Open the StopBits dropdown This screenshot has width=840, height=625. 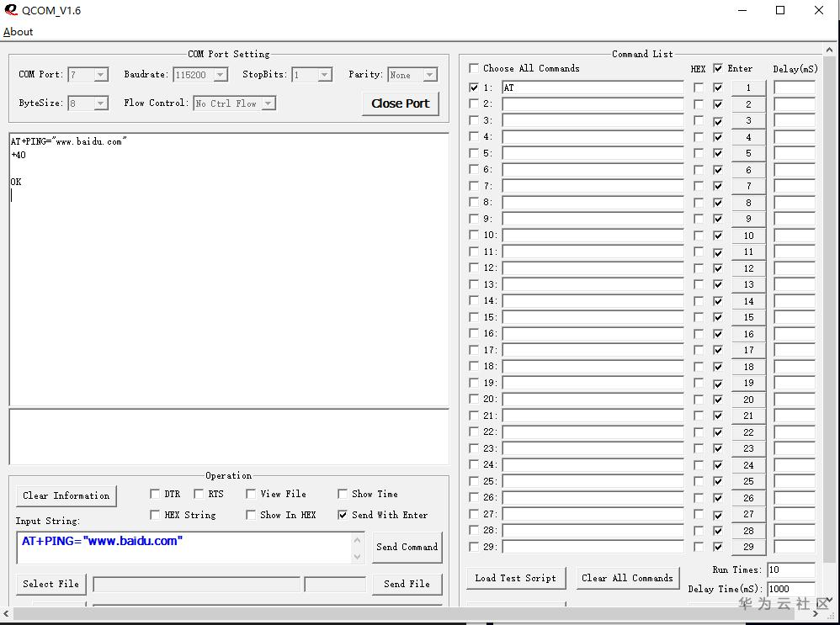[325, 75]
